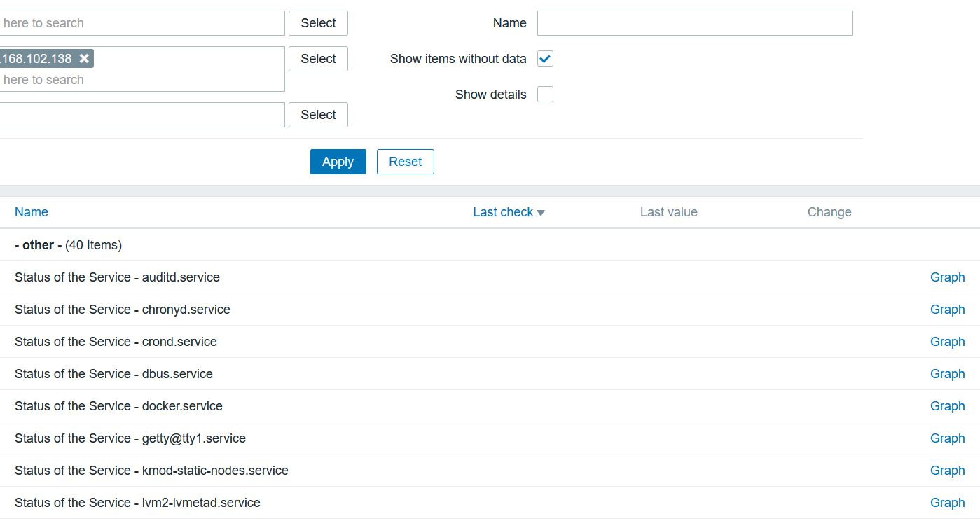
Task: Open Graph for lvm2-lvmetad.service
Action: [947, 503]
